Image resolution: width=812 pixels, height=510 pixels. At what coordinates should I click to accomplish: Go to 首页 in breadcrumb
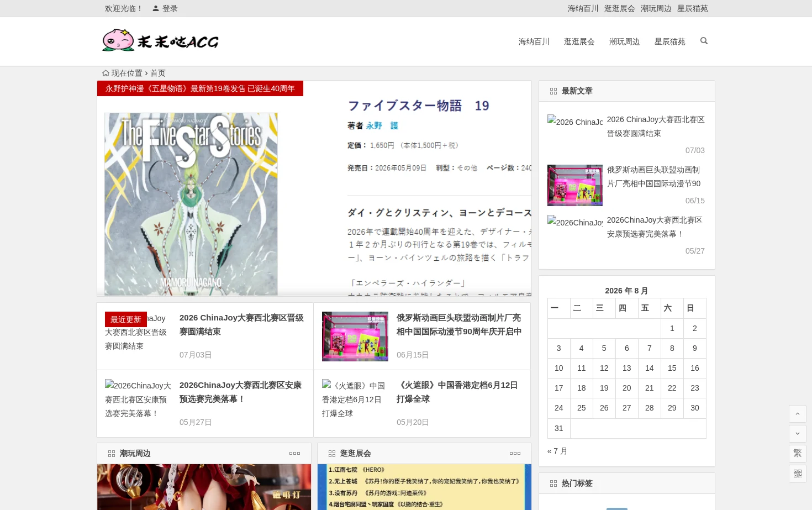[158, 73]
